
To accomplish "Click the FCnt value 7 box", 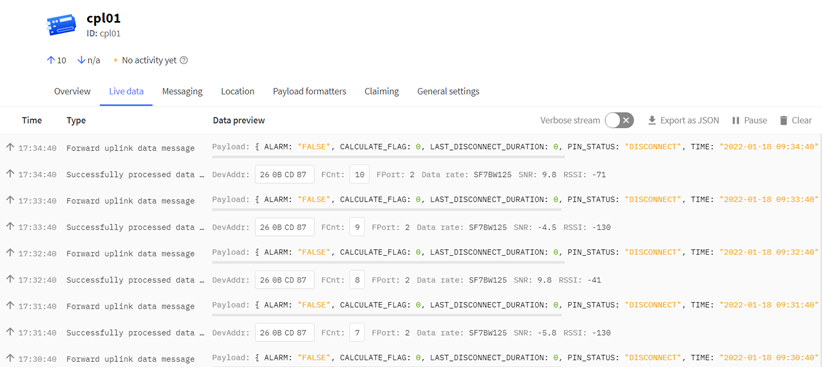I will point(357,332).
